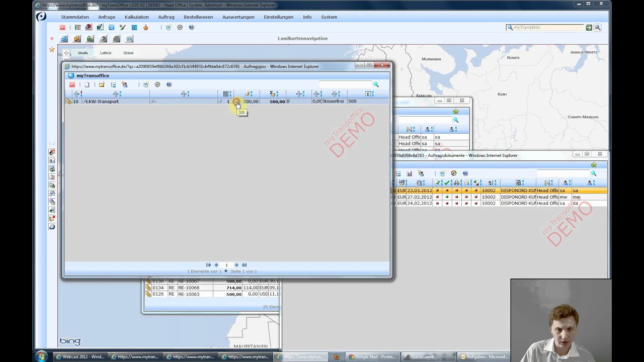This screenshot has height=362, width=644.
Task: Click the chart icon in Auftragsdokumente toolbar
Action: pyautogui.click(x=410, y=173)
